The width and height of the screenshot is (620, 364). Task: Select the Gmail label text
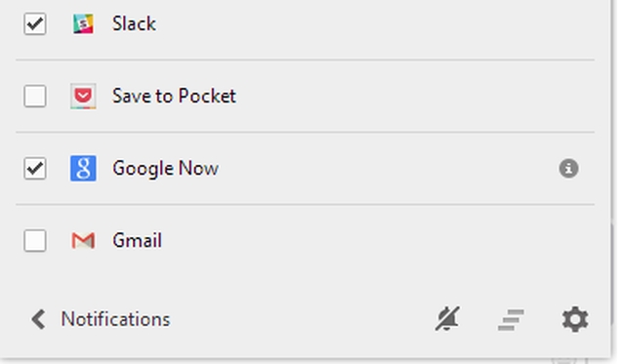[137, 240]
